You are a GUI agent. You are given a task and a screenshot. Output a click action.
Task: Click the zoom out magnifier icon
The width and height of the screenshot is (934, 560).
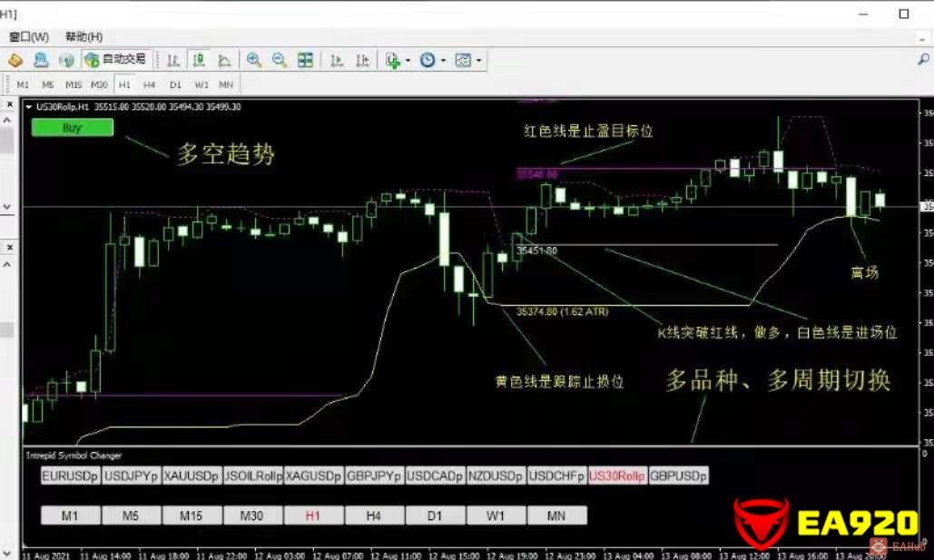(x=280, y=60)
